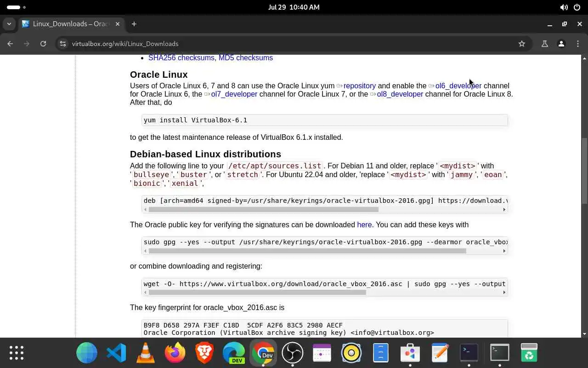Image resolution: width=588 pixels, height=368 pixels.
Task: Click left arrow of sudo gpg scrollbar
Action: (x=146, y=251)
